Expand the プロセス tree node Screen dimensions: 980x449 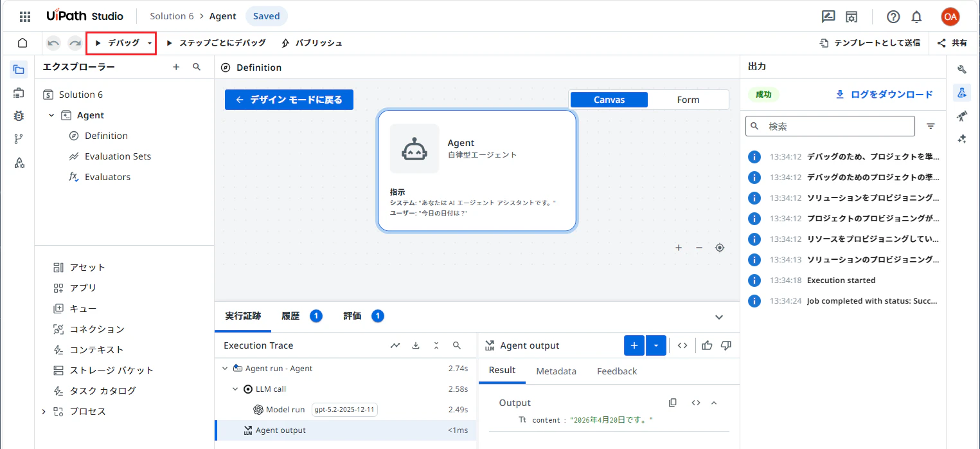(44, 412)
